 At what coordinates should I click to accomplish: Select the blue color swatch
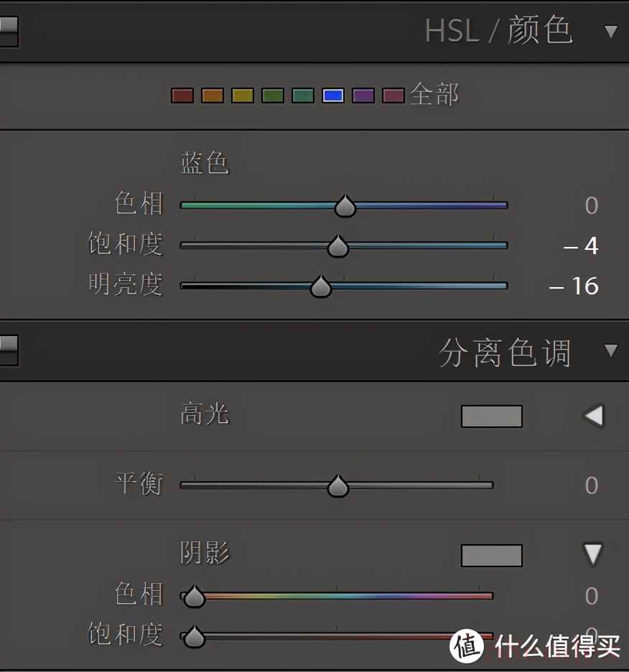click(333, 95)
